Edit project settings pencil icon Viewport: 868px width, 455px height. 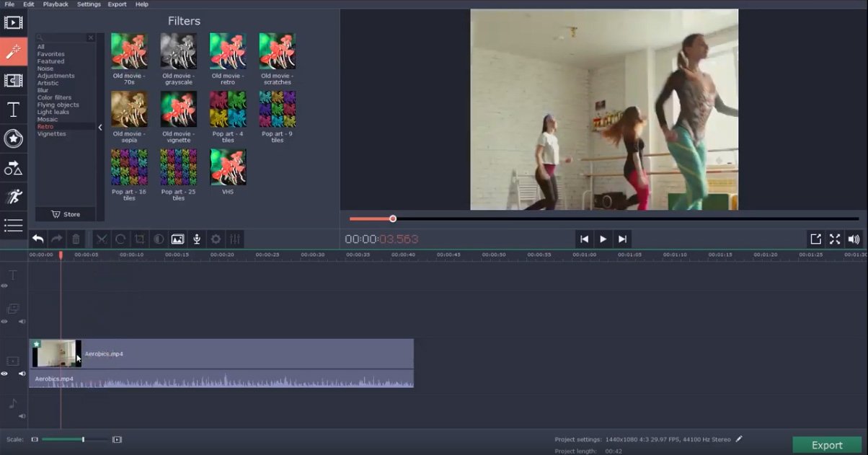pos(739,439)
